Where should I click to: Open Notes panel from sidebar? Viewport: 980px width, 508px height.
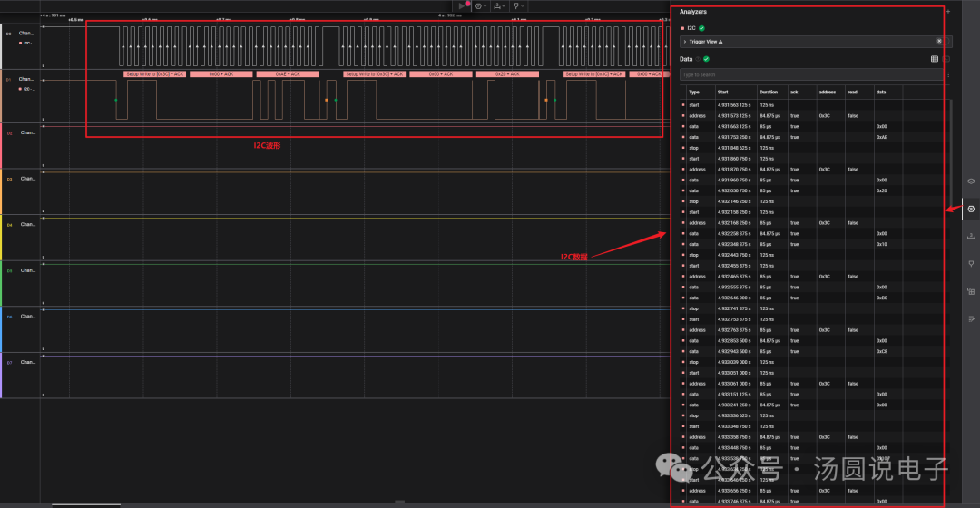point(971,318)
